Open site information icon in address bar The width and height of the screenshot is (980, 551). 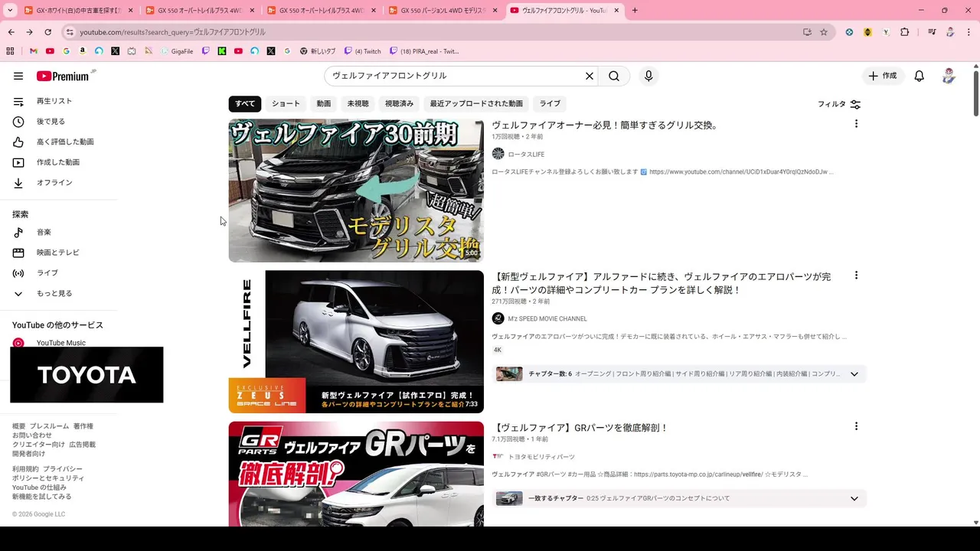[69, 32]
